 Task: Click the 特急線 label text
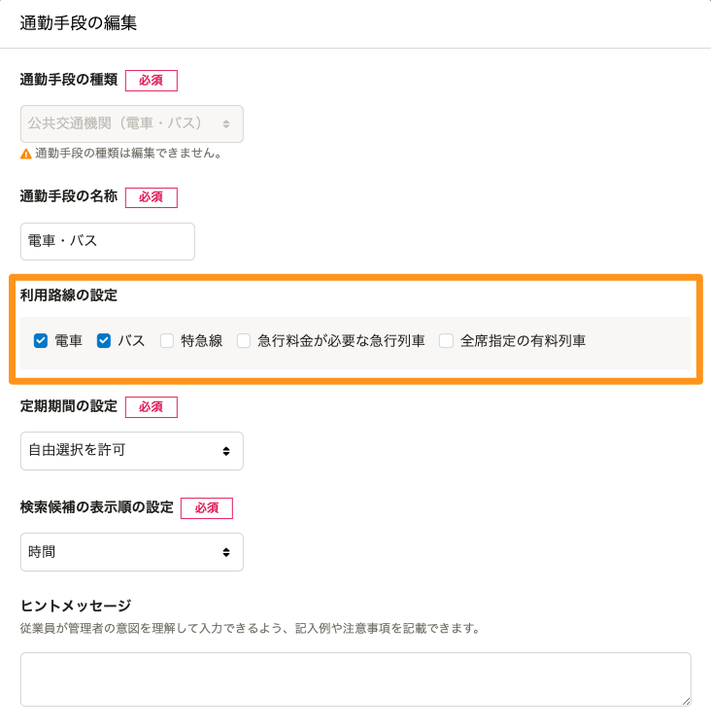pyautogui.click(x=201, y=341)
